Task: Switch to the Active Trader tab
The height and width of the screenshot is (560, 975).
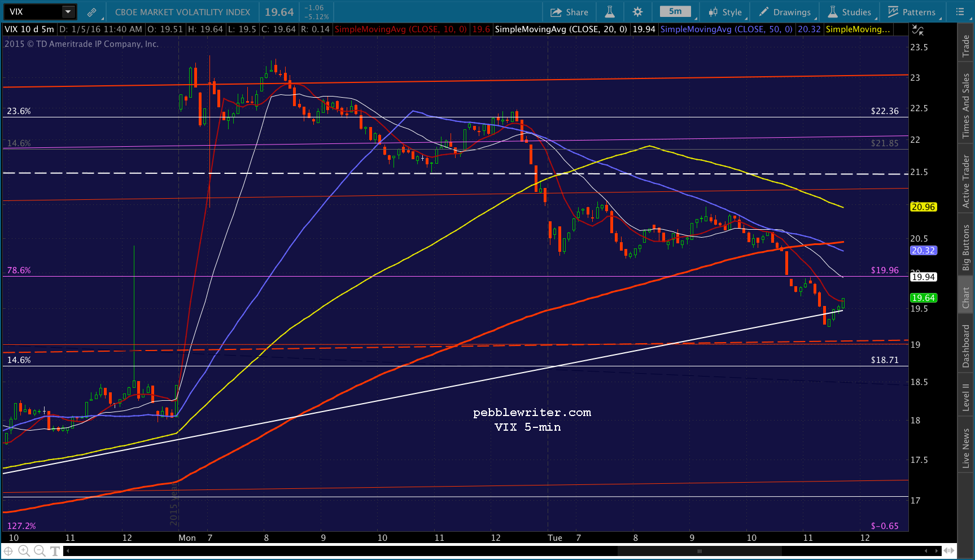Action: tap(966, 181)
